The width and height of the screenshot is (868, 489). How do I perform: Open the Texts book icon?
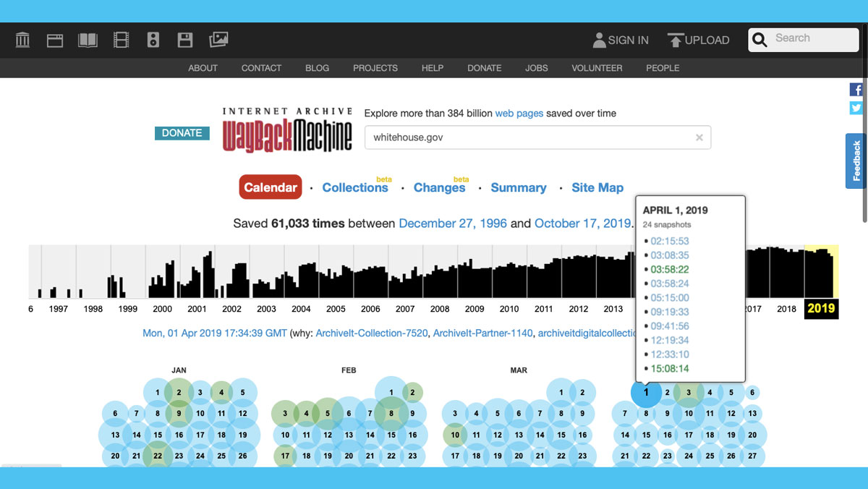(x=88, y=40)
